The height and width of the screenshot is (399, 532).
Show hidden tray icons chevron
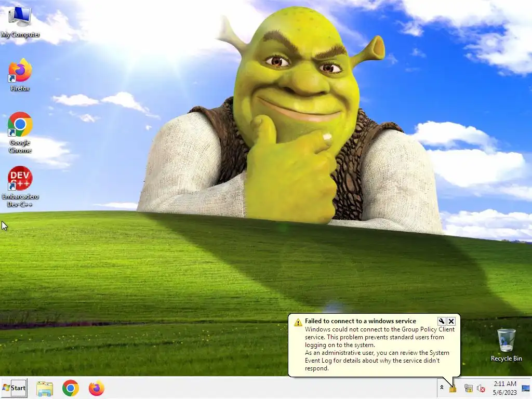442,388
